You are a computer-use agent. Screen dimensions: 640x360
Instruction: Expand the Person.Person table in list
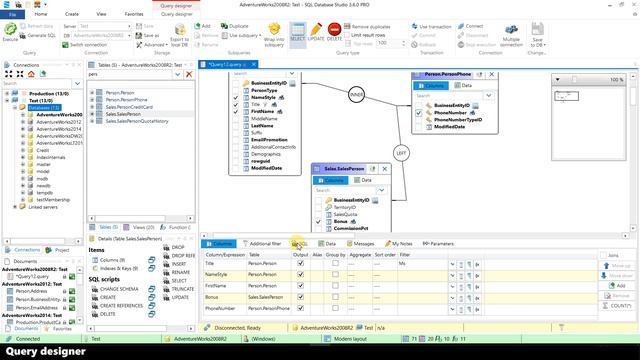pyautogui.click(x=92, y=93)
